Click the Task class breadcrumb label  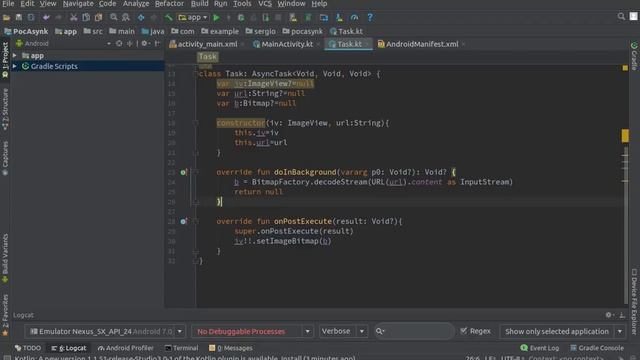coord(207,57)
